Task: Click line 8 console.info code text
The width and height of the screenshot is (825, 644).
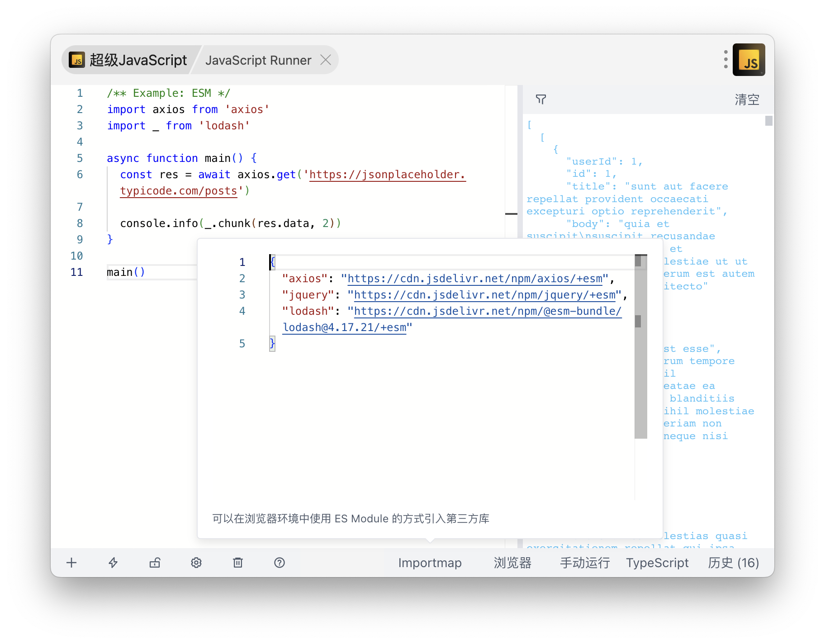Action: pos(231,223)
